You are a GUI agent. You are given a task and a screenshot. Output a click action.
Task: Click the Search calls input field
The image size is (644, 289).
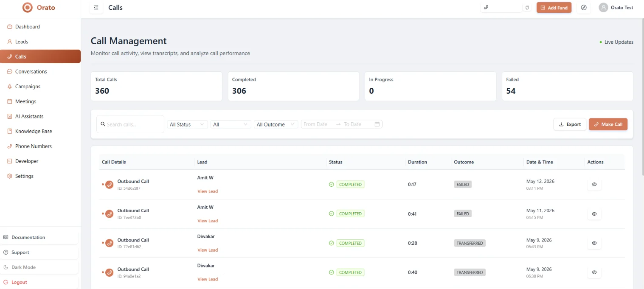130,124
